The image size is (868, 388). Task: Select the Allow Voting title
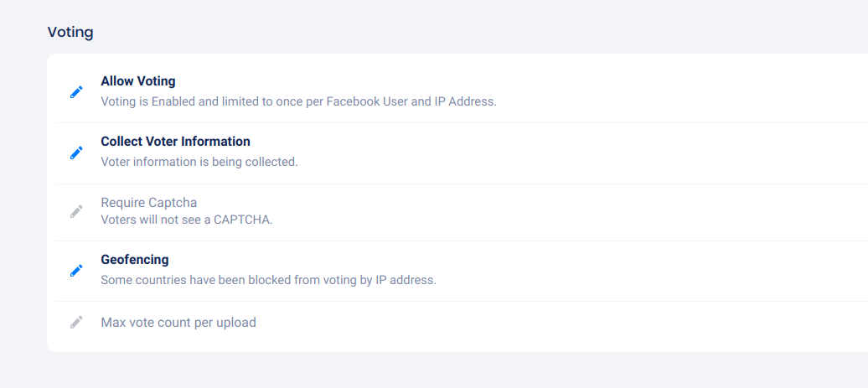tap(137, 81)
